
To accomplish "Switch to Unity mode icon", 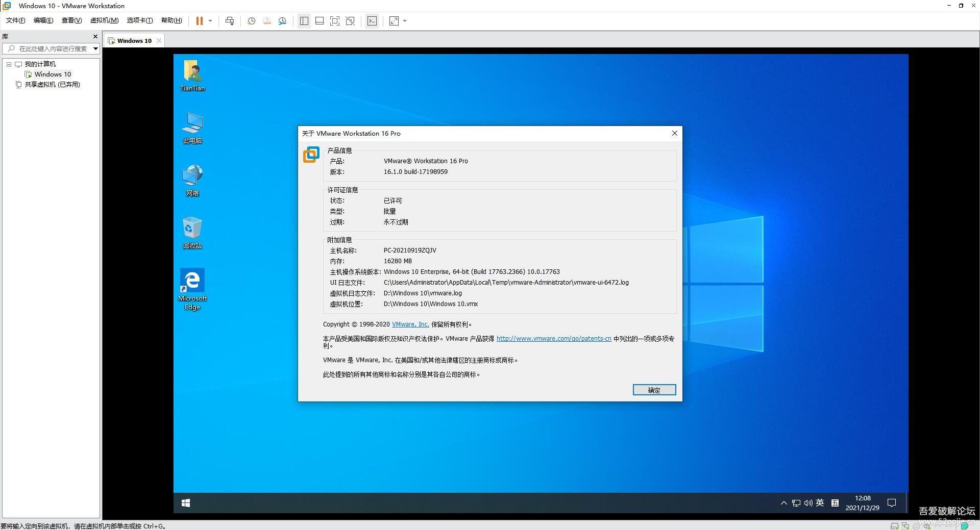I will coord(350,21).
